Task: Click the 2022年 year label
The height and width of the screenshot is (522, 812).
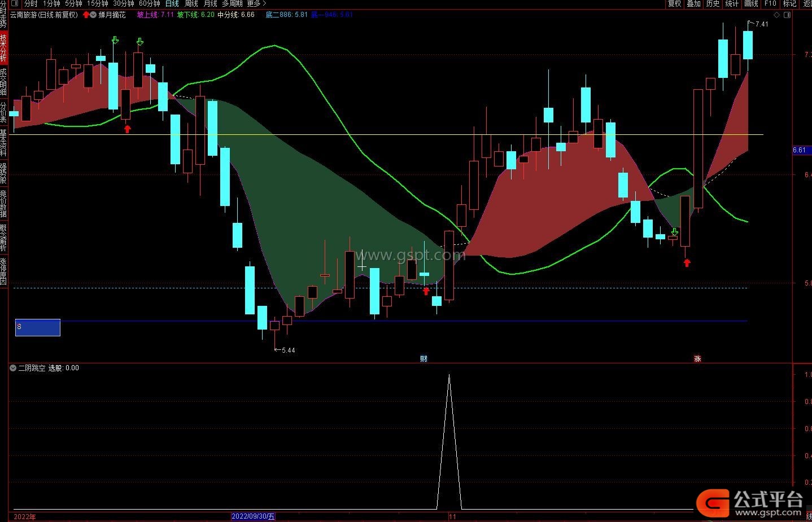Action: tap(24, 516)
